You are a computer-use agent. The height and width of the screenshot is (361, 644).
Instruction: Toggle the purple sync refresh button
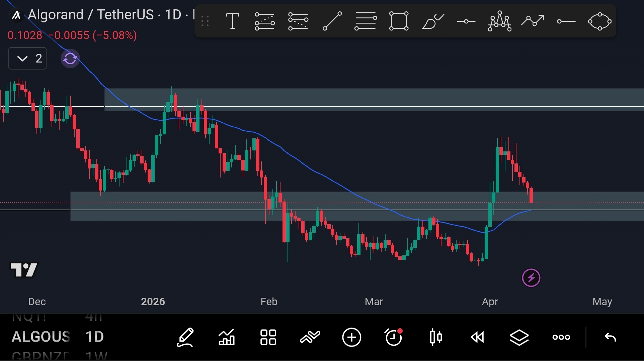pos(70,59)
